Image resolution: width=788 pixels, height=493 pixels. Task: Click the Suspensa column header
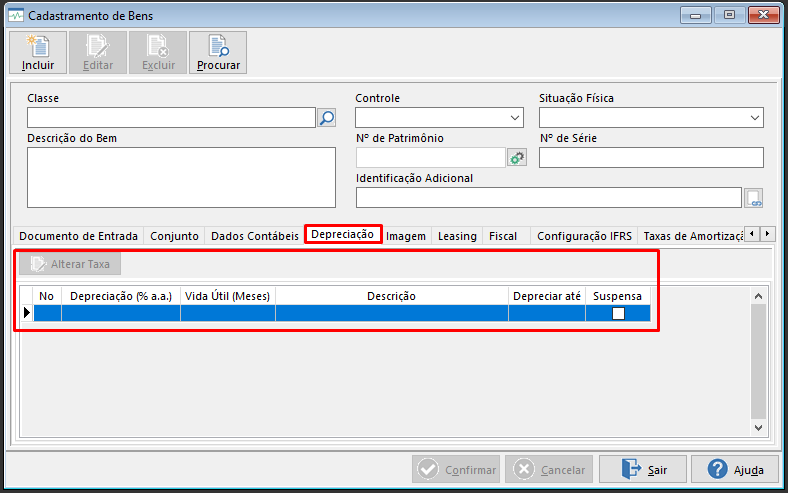click(x=618, y=296)
